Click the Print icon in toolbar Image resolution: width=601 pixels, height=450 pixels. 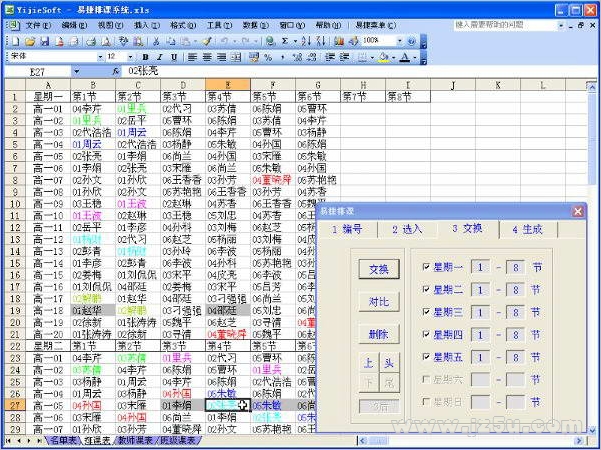(91, 41)
